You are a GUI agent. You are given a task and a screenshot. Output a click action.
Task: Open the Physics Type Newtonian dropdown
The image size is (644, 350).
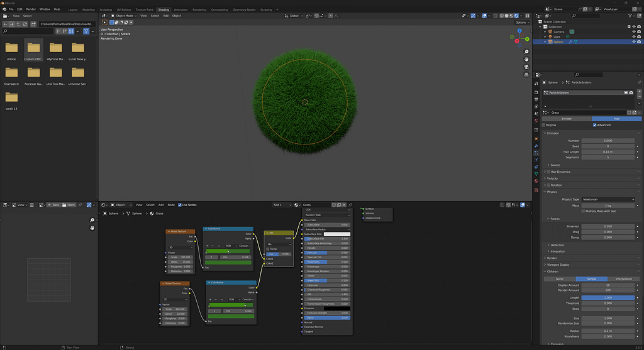point(608,199)
